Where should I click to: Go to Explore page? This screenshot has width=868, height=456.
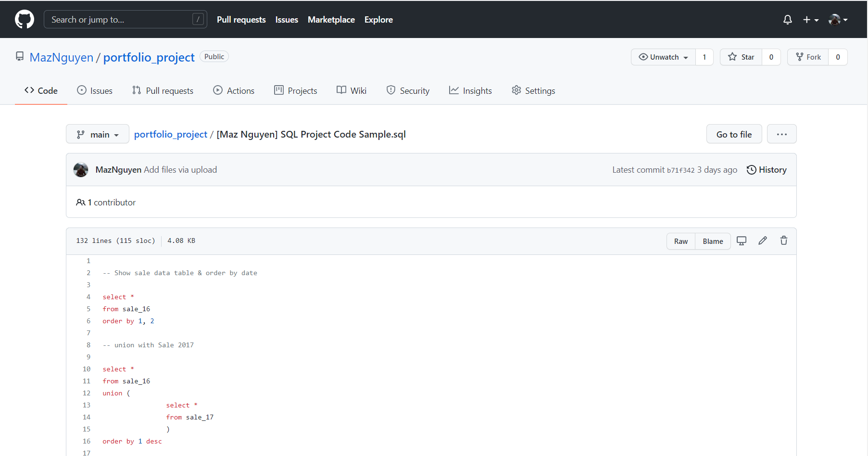[x=378, y=20]
